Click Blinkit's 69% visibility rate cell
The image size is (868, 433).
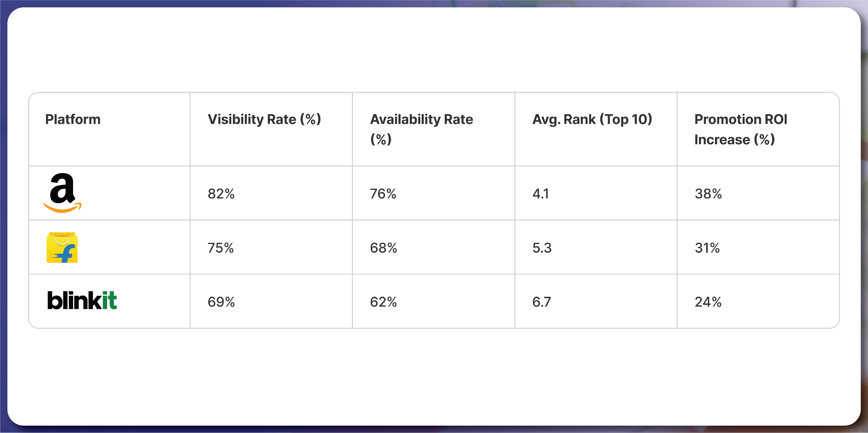click(x=221, y=302)
